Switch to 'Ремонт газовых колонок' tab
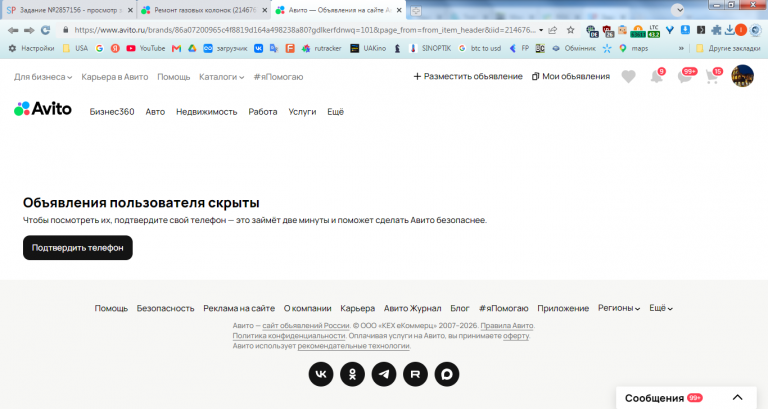 click(x=203, y=10)
